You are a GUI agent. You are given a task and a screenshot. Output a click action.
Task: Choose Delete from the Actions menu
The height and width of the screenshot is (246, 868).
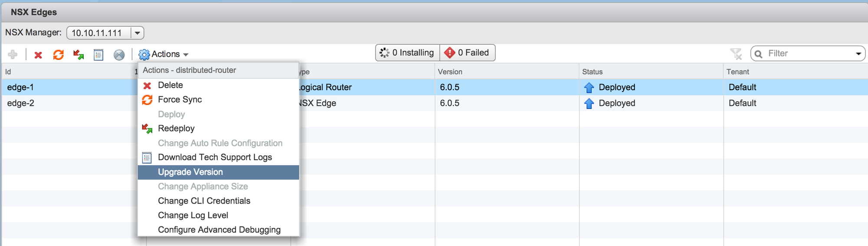218,85
